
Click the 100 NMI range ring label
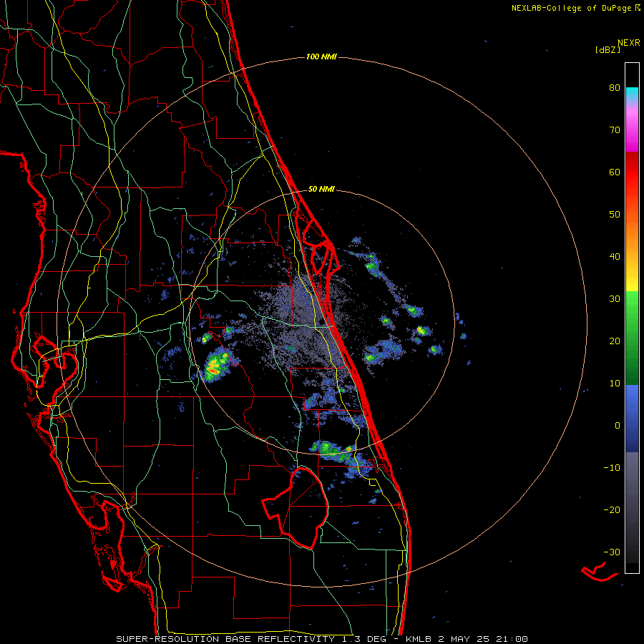coord(321,57)
